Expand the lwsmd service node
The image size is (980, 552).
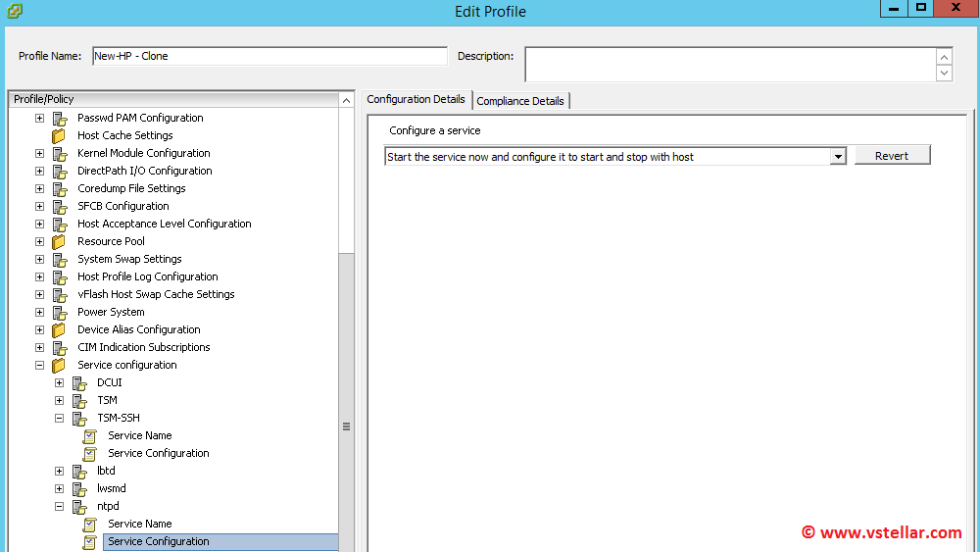coord(59,489)
